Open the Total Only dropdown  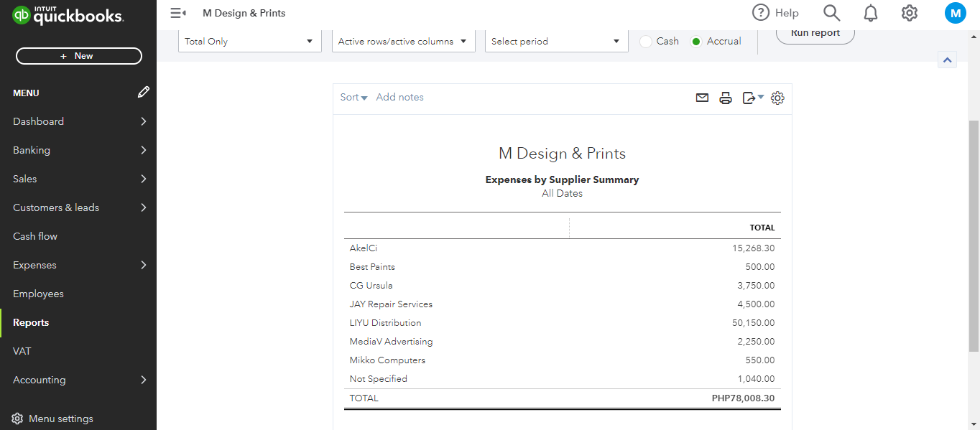pos(250,42)
